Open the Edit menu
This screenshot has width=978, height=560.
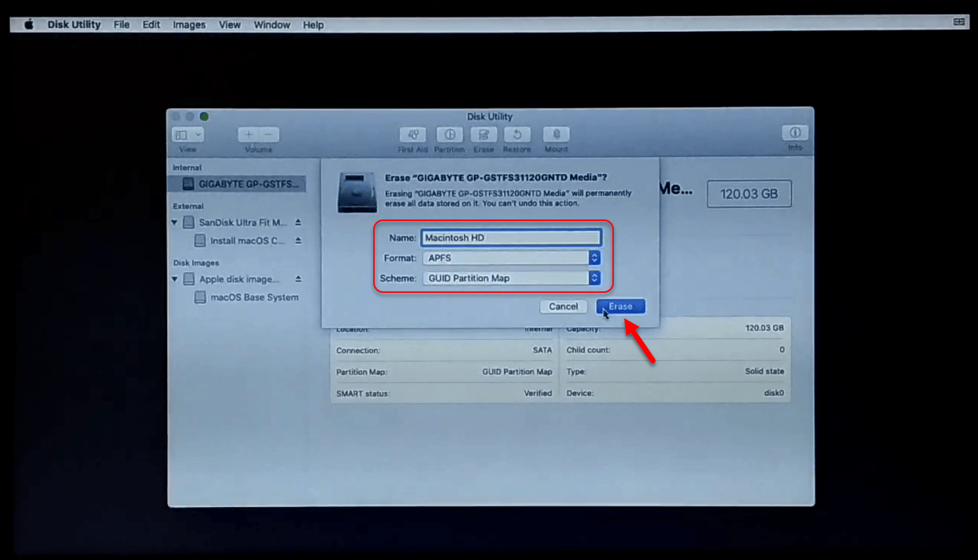(x=151, y=24)
